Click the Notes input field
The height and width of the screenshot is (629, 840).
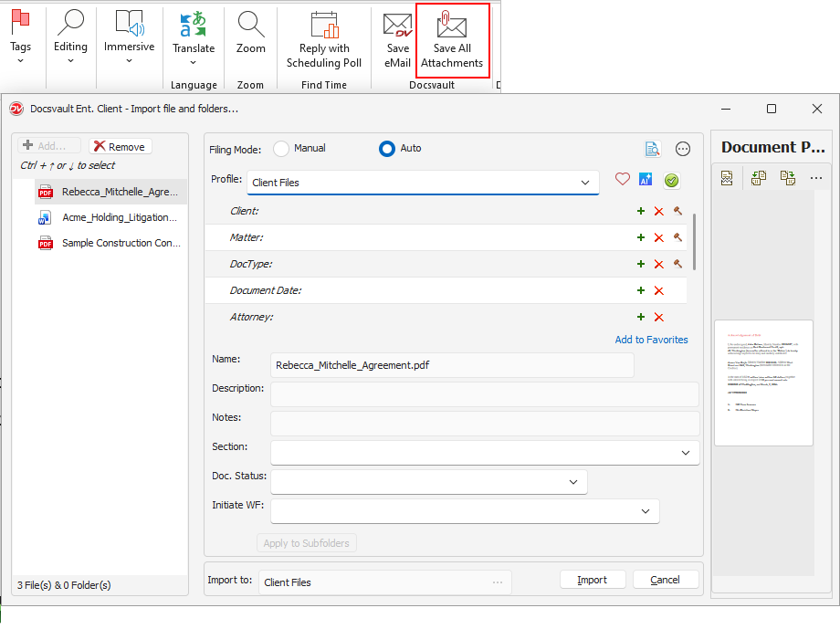pyautogui.click(x=485, y=424)
